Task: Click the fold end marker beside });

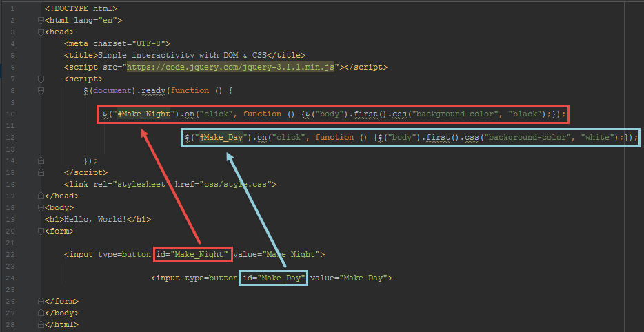Action: (40, 160)
